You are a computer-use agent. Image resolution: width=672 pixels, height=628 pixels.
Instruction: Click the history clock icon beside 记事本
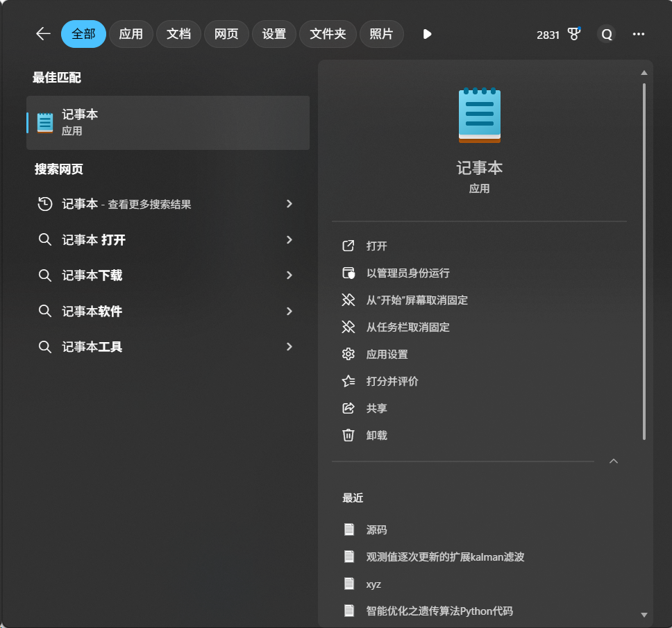(x=45, y=204)
